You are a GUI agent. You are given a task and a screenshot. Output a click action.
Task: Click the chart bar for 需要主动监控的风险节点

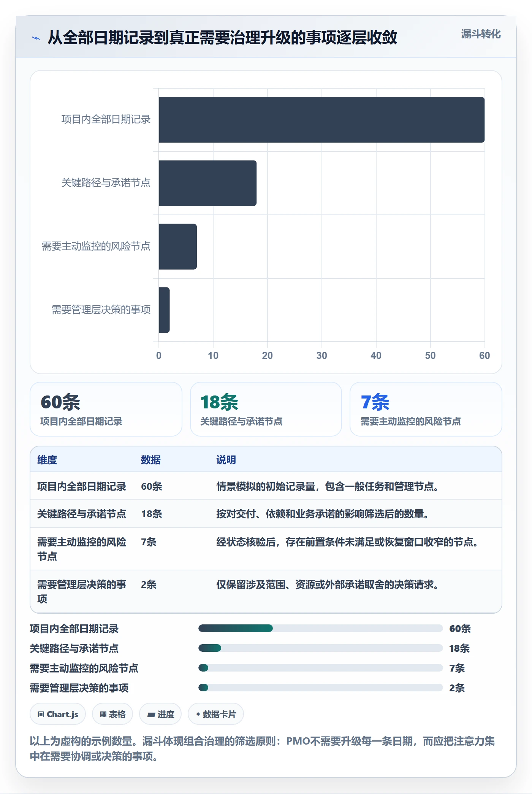[x=178, y=246]
